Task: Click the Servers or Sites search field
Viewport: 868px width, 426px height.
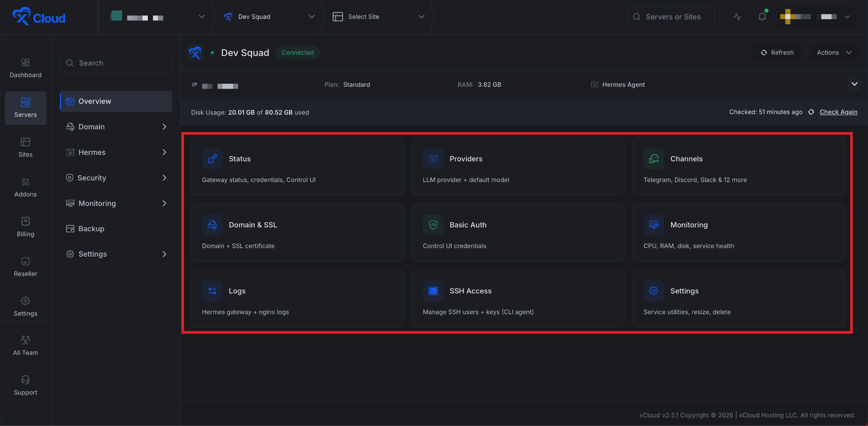Action: pyautogui.click(x=670, y=17)
